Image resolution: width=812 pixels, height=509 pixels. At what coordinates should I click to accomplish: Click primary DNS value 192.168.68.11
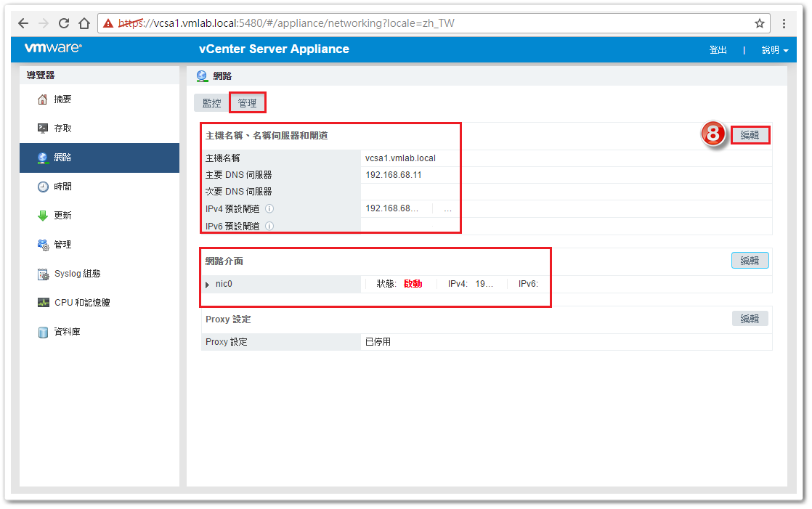(394, 175)
